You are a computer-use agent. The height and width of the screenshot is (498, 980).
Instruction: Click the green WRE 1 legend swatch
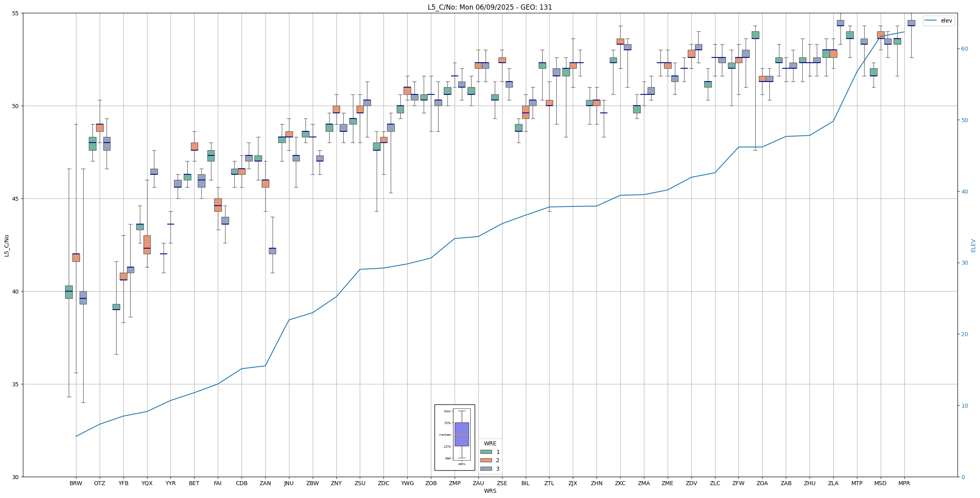[486, 452]
